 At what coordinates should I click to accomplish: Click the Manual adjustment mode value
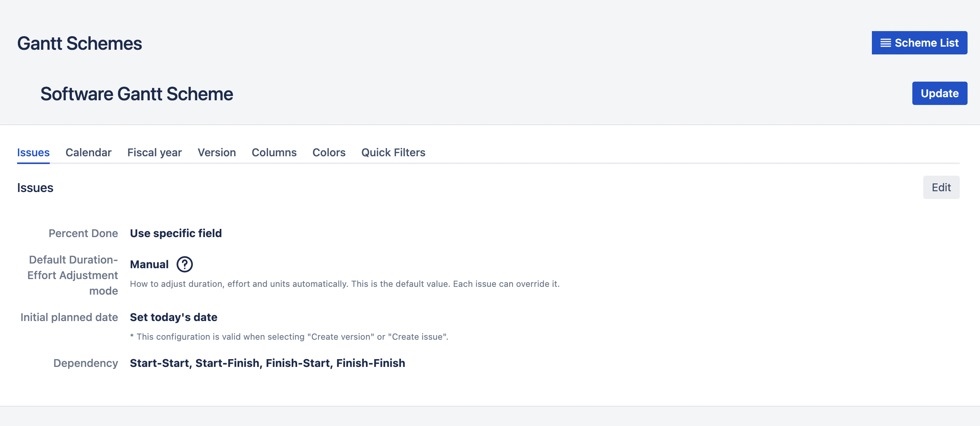(149, 265)
